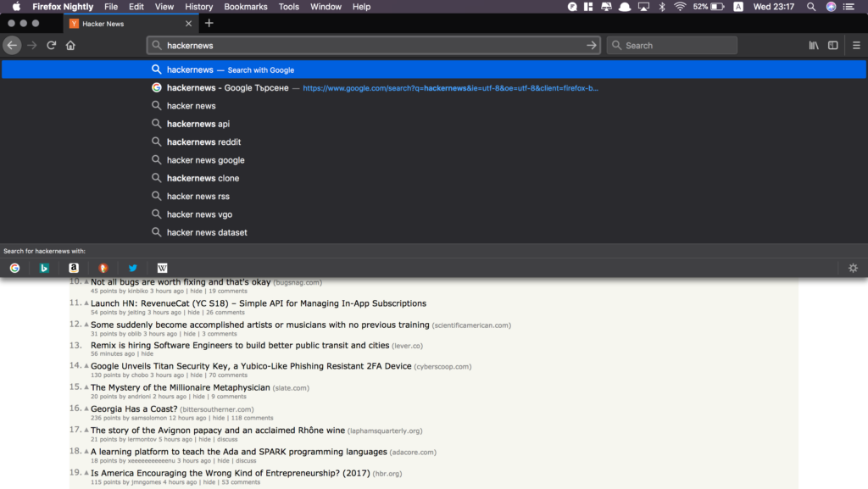Viewport: 868px width, 489px height.
Task: Open the Launch HN: RevenueCat story
Action: (259, 303)
